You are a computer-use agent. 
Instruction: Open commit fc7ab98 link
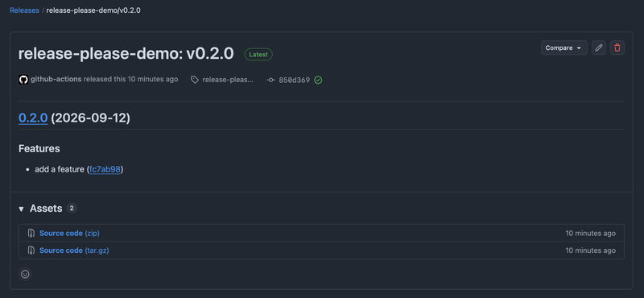tap(105, 169)
